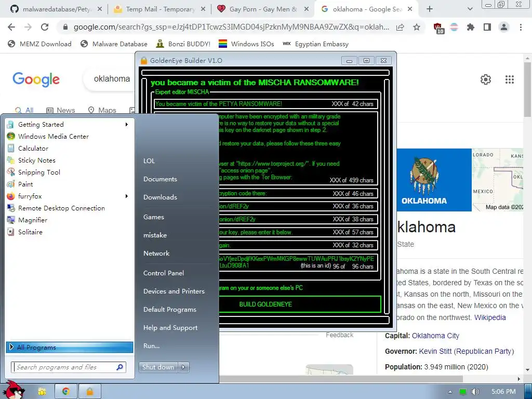532x399 pixels.
Task: Open the Run... dialog
Action: (151, 345)
